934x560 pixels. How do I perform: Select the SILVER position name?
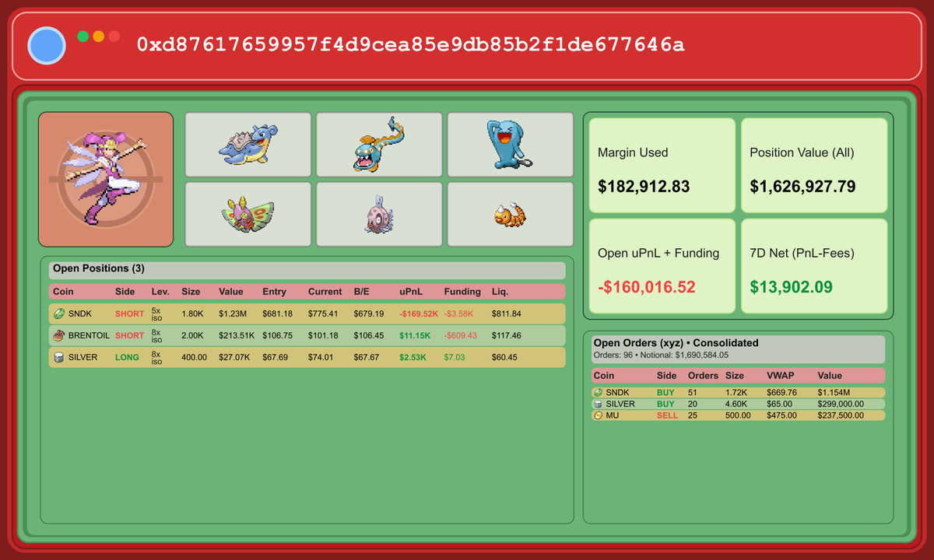pos(83,357)
